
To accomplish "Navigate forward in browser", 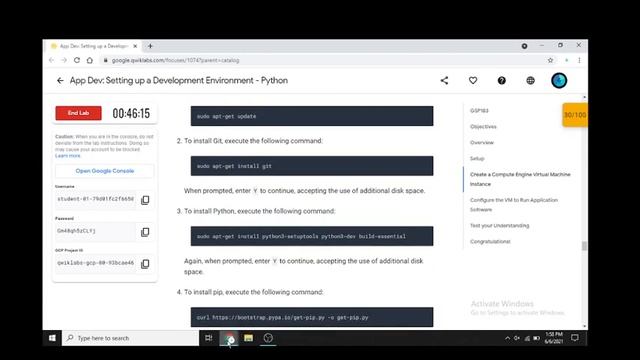I will (x=64, y=60).
